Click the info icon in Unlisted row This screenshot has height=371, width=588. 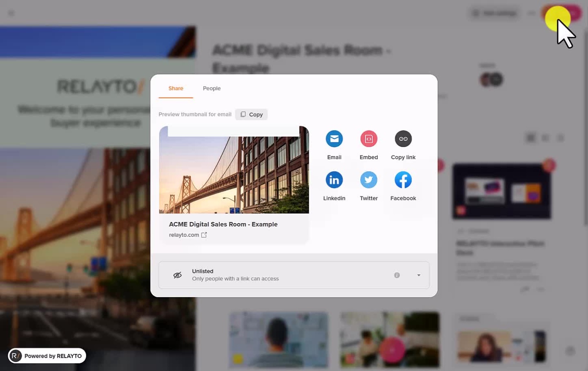click(396, 275)
